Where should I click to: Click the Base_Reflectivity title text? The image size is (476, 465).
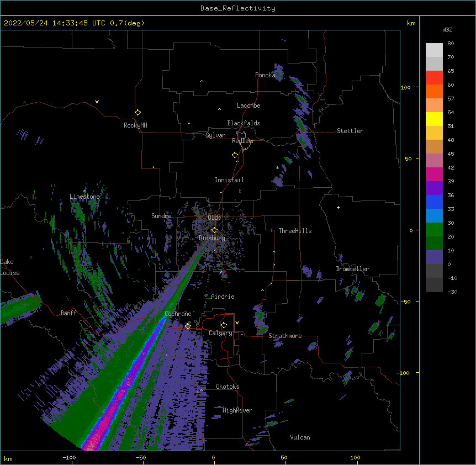(238, 8)
